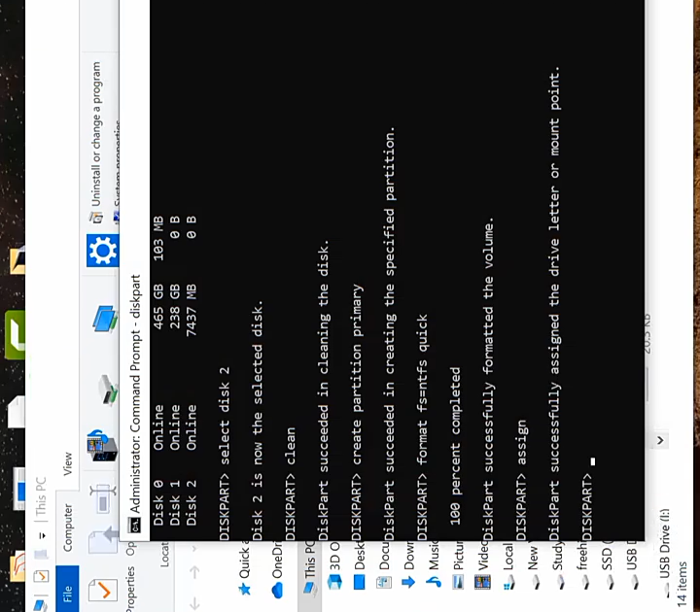Image resolution: width=700 pixels, height=612 pixels.
Task: Click the Downloads arrow icon
Action: coord(408,582)
